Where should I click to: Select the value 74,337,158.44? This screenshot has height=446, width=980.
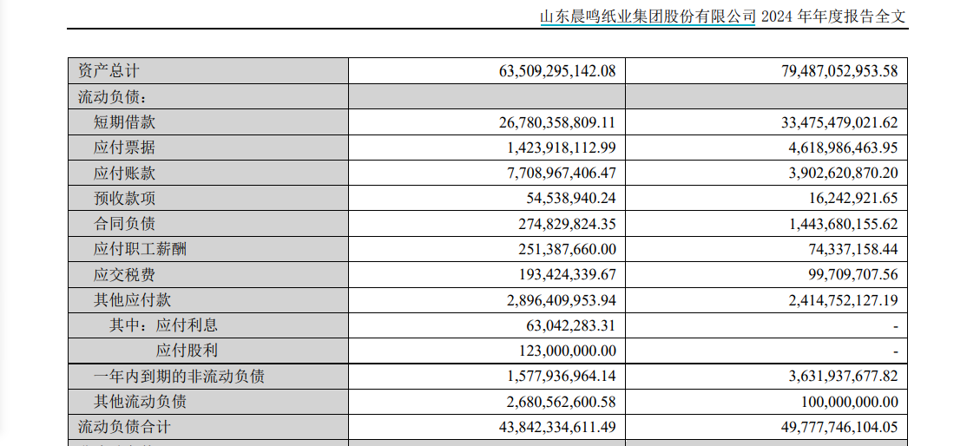coord(852,249)
